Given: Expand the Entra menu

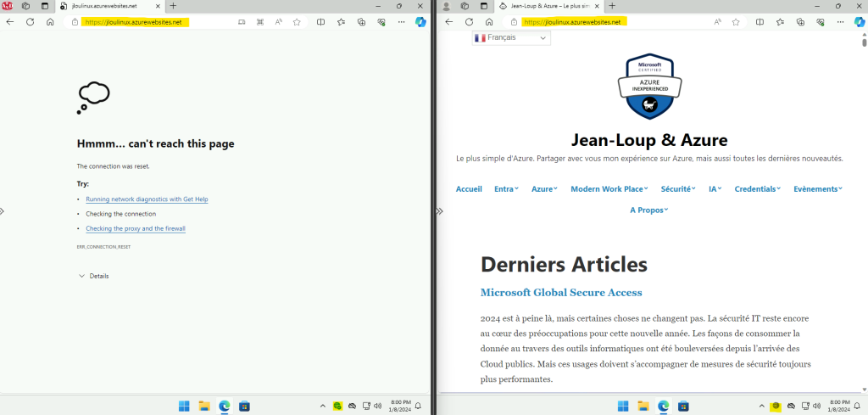Looking at the screenshot, I should pyautogui.click(x=507, y=189).
